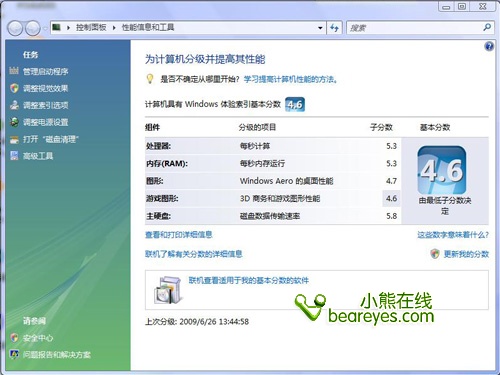Click the icon beside 调整索引选项
The width and height of the screenshot is (500, 375).
[14, 105]
